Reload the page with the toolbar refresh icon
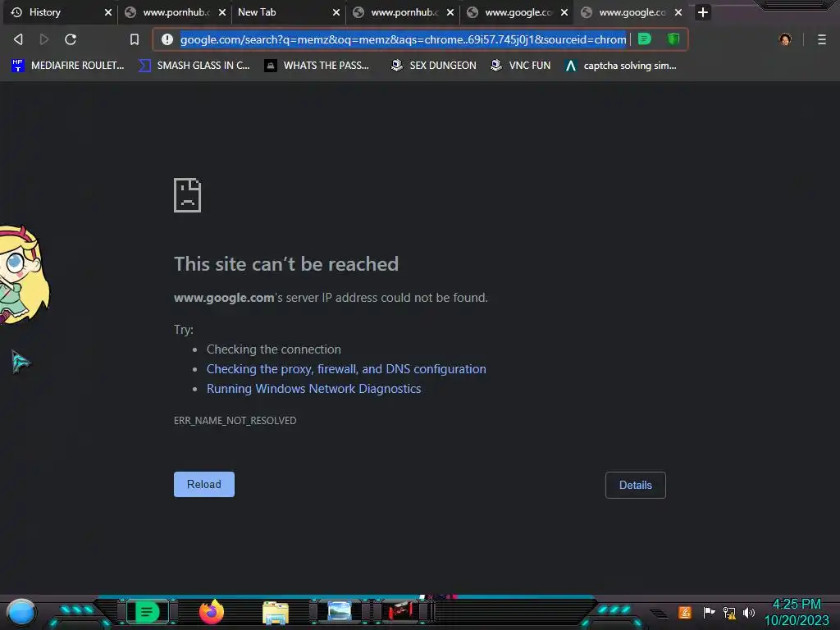 coord(71,39)
